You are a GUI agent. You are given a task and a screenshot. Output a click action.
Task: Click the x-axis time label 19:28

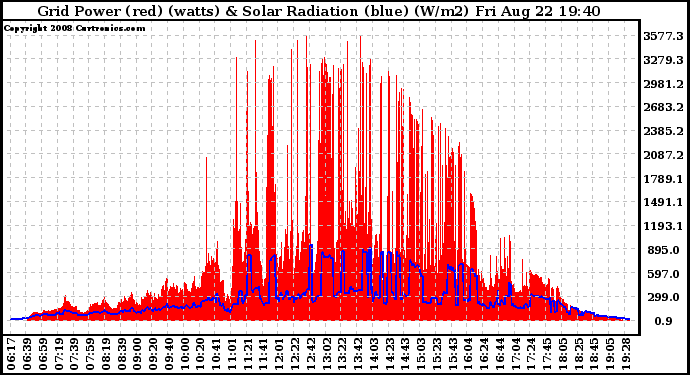click(627, 354)
